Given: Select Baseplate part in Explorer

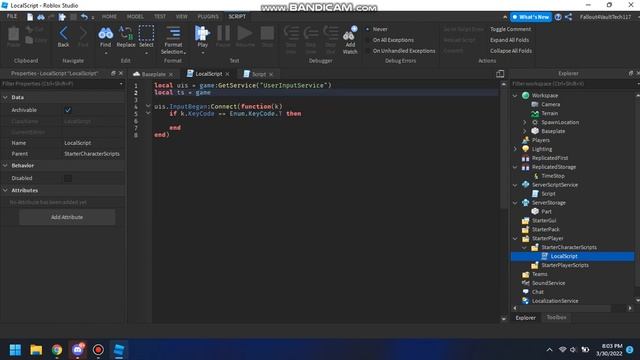Looking at the screenshot, I should [x=553, y=131].
